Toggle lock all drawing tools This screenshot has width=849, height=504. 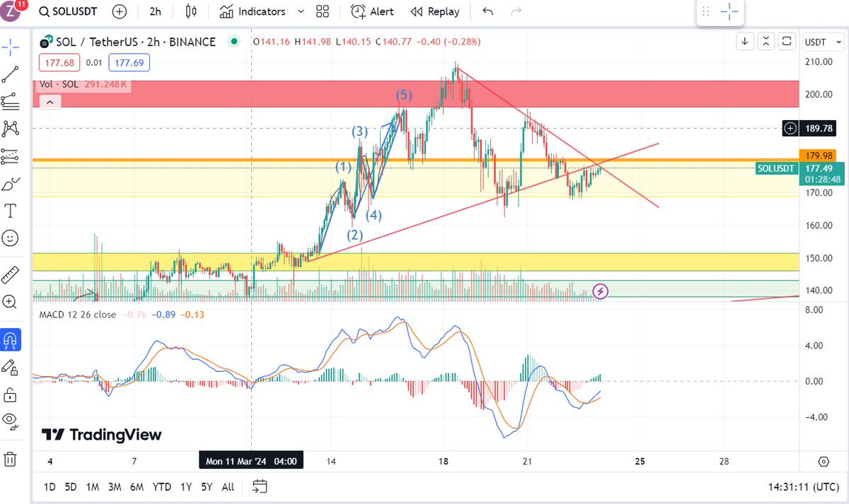[10, 394]
